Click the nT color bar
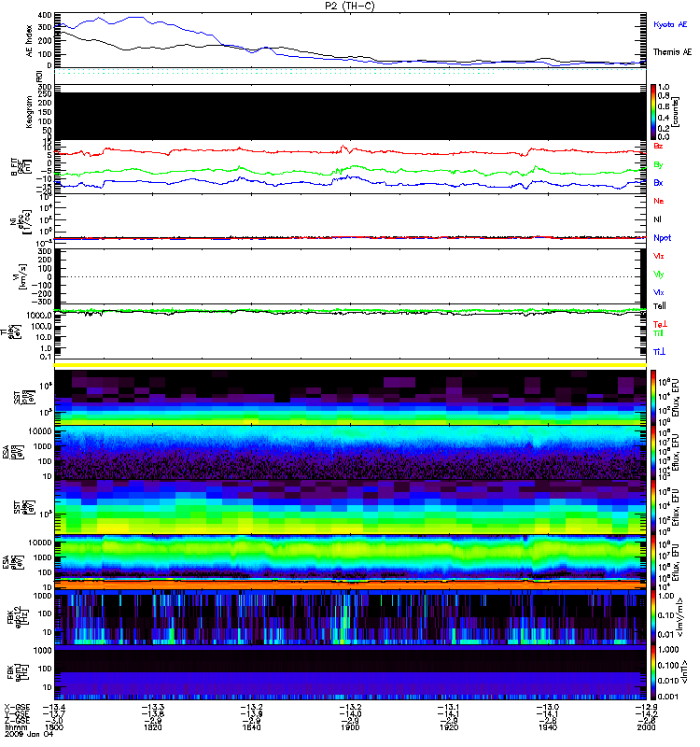 pyautogui.click(x=653, y=672)
